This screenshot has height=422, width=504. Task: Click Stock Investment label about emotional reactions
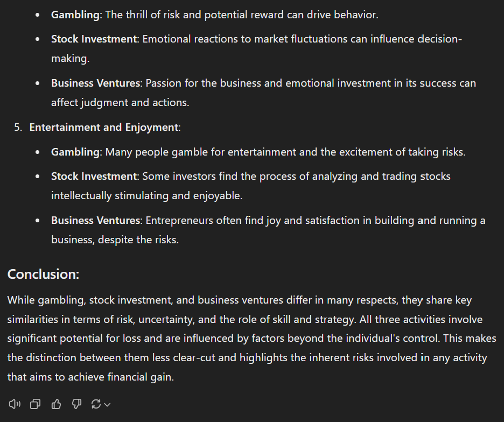(x=94, y=39)
